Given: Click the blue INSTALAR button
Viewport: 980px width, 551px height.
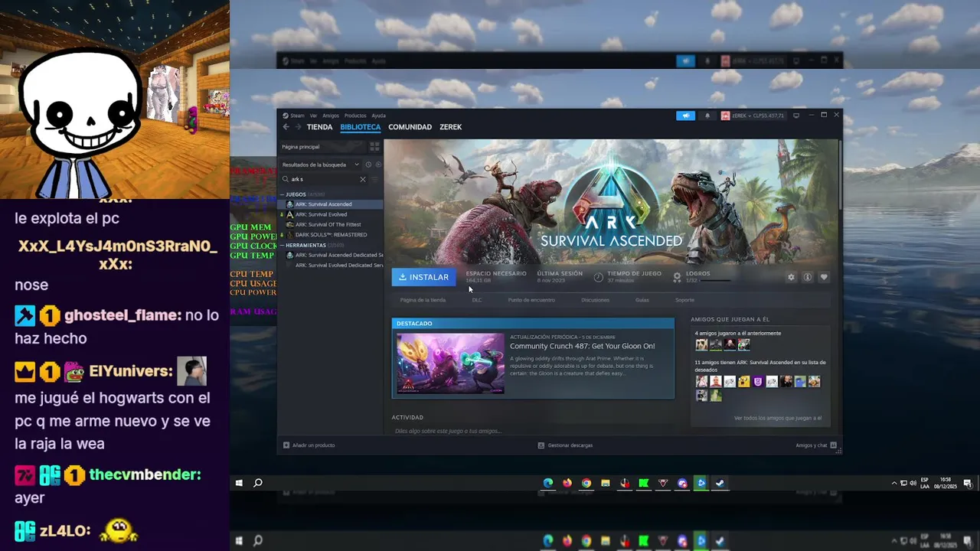Looking at the screenshot, I should 423,277.
